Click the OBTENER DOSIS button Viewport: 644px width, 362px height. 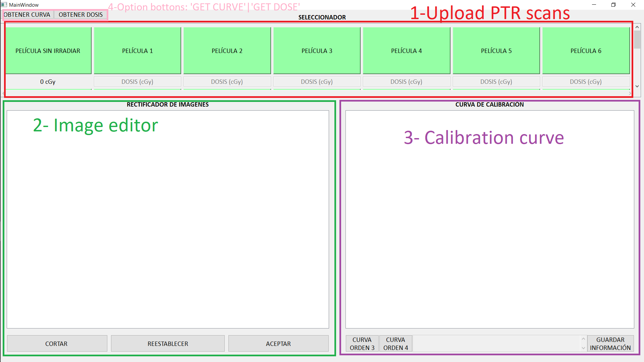click(x=80, y=14)
